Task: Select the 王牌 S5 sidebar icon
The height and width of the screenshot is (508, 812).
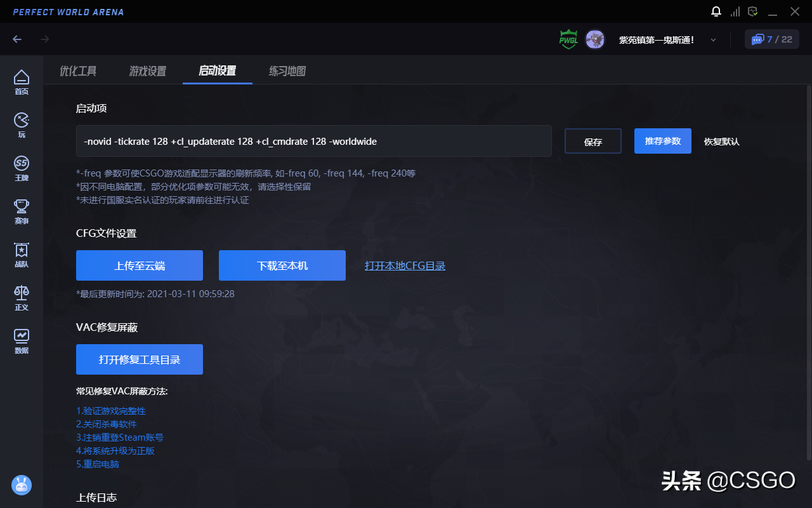Action: coord(22,168)
